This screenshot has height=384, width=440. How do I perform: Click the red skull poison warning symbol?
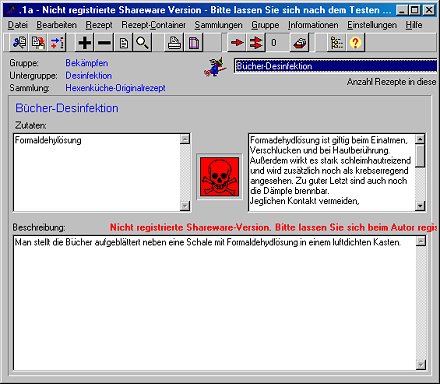219,177
